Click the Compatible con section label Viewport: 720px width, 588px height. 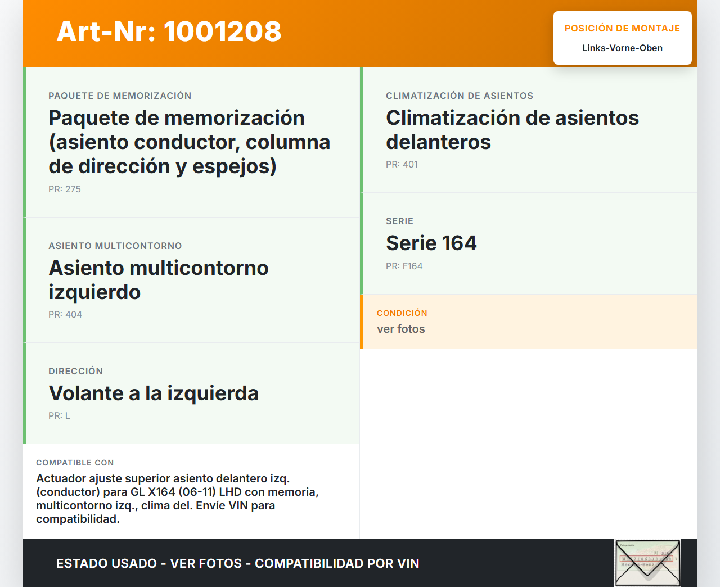[x=75, y=463]
